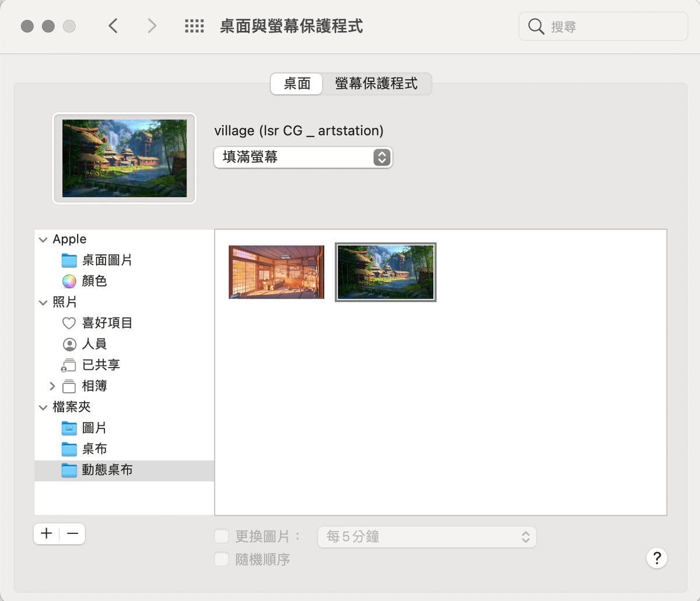Collapse the 照片 section chevron
700x601 pixels.
click(x=43, y=303)
